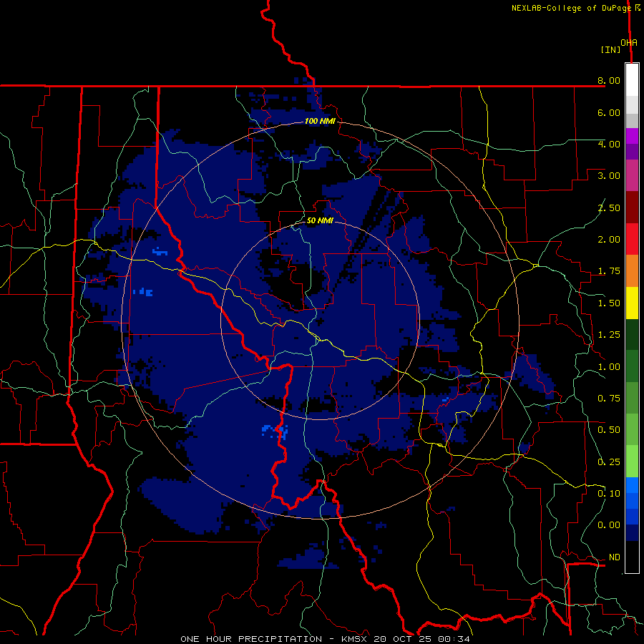The height and width of the screenshot is (644, 644).
Task: Click the [IN] units label
Action: tap(611, 49)
